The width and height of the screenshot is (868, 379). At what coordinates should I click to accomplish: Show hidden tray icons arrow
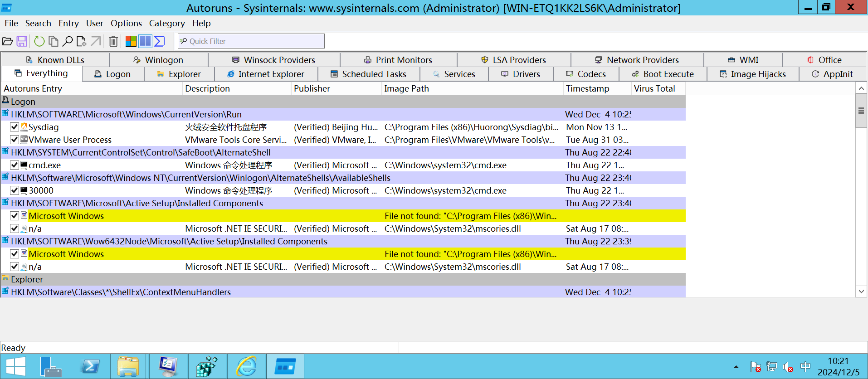[x=736, y=367]
